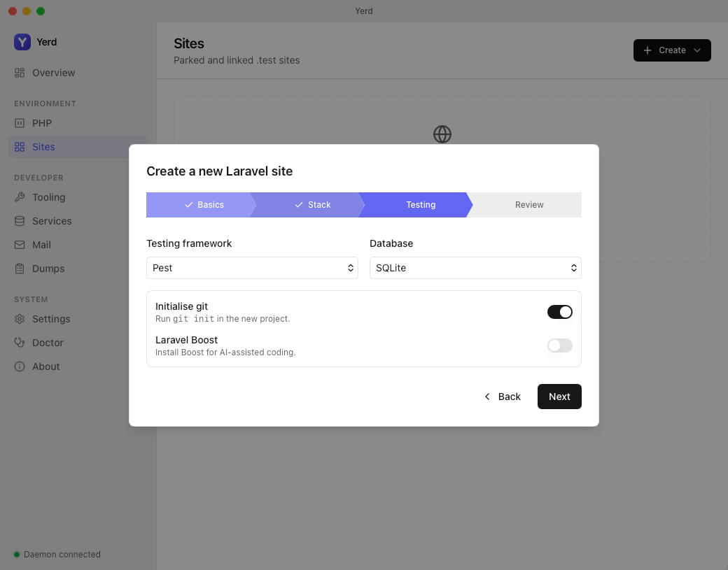The image size is (728, 570).
Task: Click the Doctor stethoscope icon
Action: (x=20, y=343)
